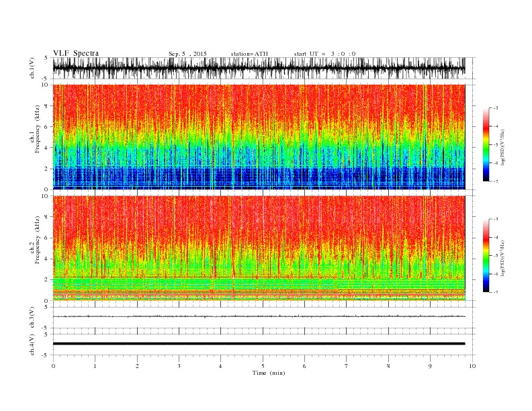Viewport: 532px width, 411px height.
Task: Click the '2' kHz tick of ch.1 spectrogram
Action: [x=46, y=169]
